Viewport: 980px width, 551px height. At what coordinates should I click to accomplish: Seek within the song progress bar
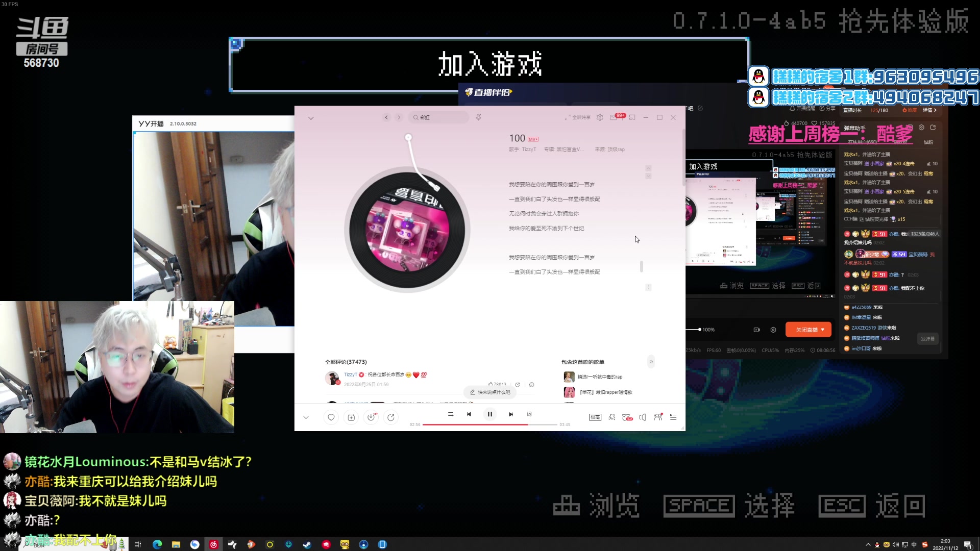[x=490, y=424]
